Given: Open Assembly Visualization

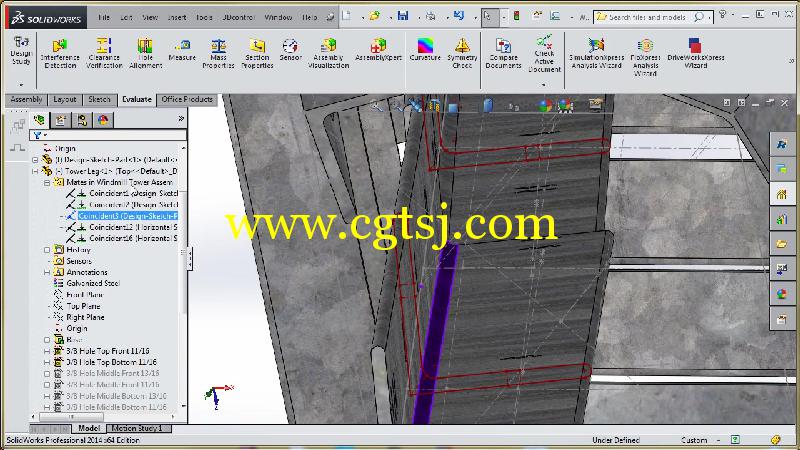Looking at the screenshot, I should click(x=329, y=53).
